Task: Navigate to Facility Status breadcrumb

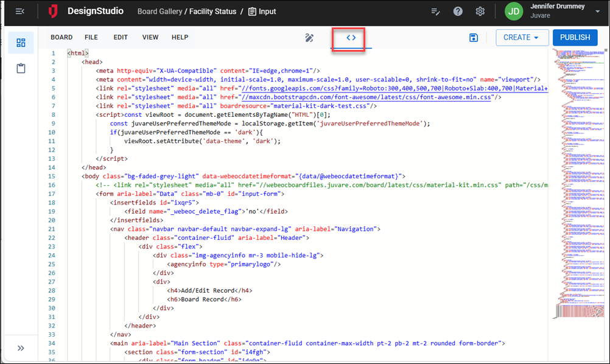Action: [x=212, y=12]
